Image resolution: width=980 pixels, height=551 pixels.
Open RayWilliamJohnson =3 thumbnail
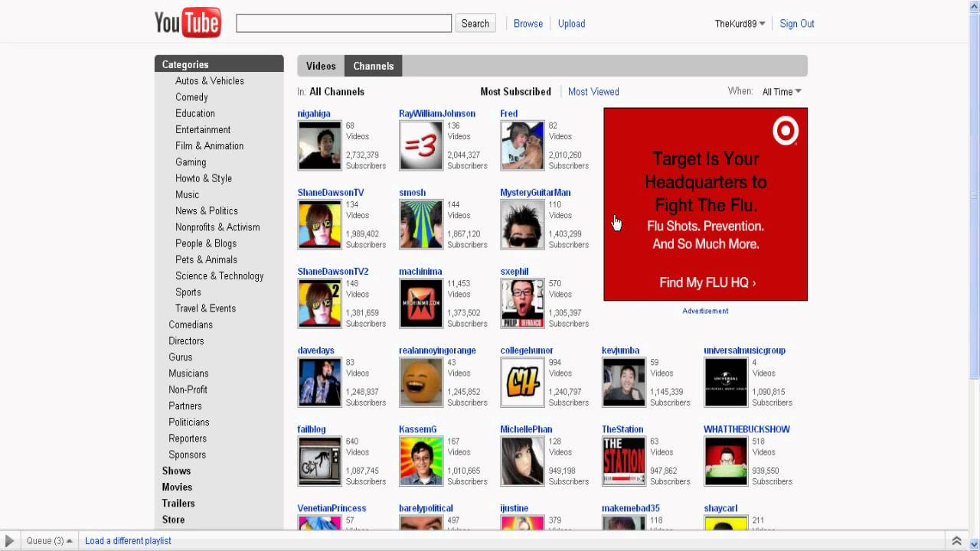click(x=421, y=145)
